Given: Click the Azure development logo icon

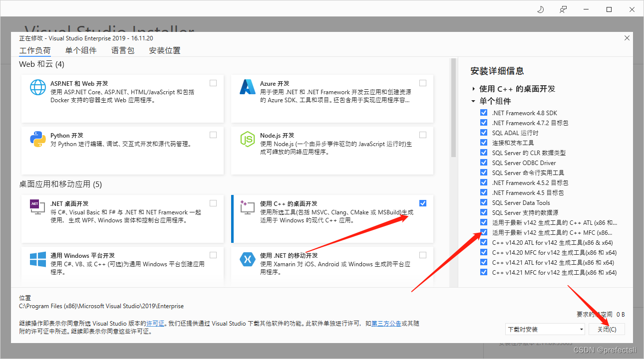Looking at the screenshot, I should point(248,87).
